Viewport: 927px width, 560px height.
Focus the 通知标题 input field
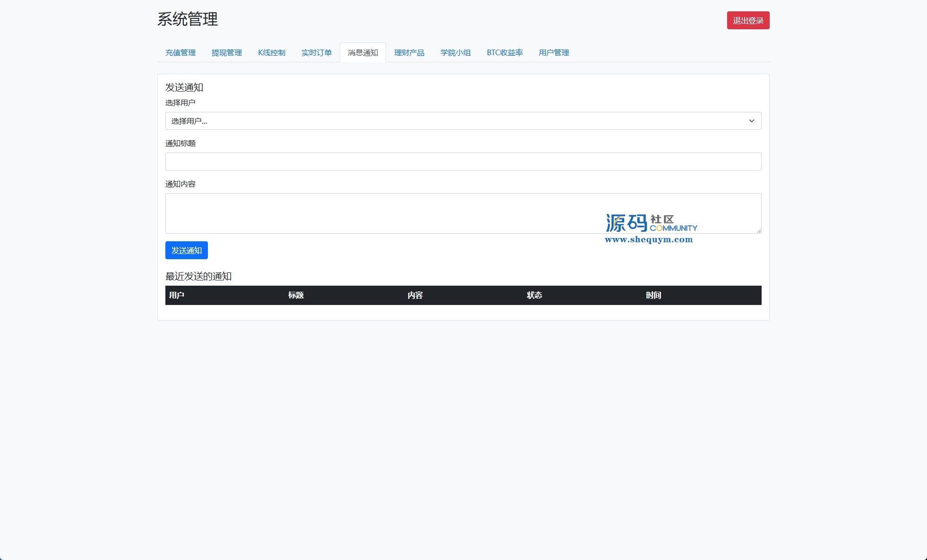click(x=463, y=161)
